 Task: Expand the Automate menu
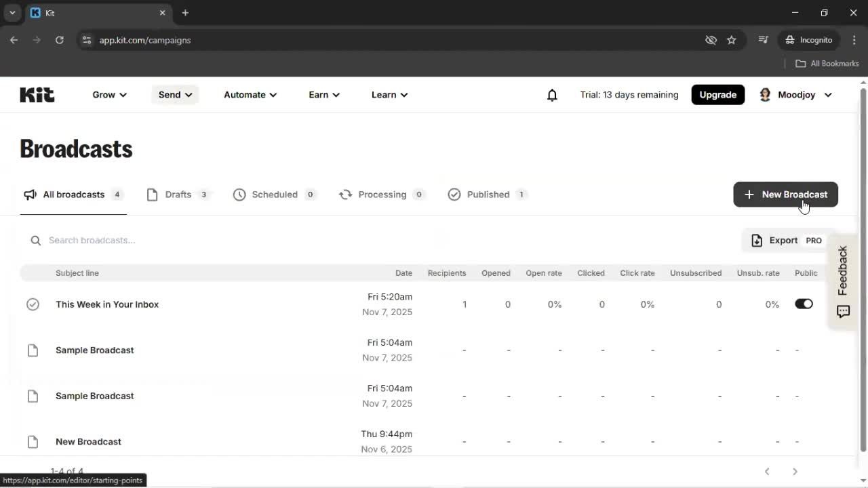[250, 95]
